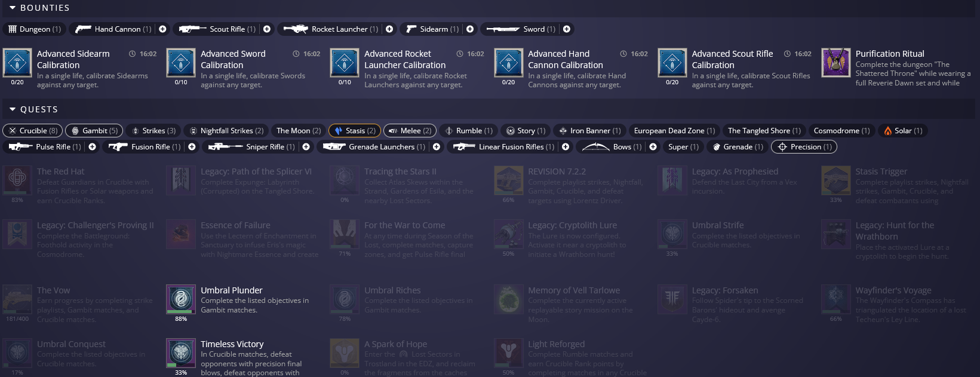Toggle the Melee (2) quest filter
This screenshot has height=377, width=980.
click(x=410, y=130)
